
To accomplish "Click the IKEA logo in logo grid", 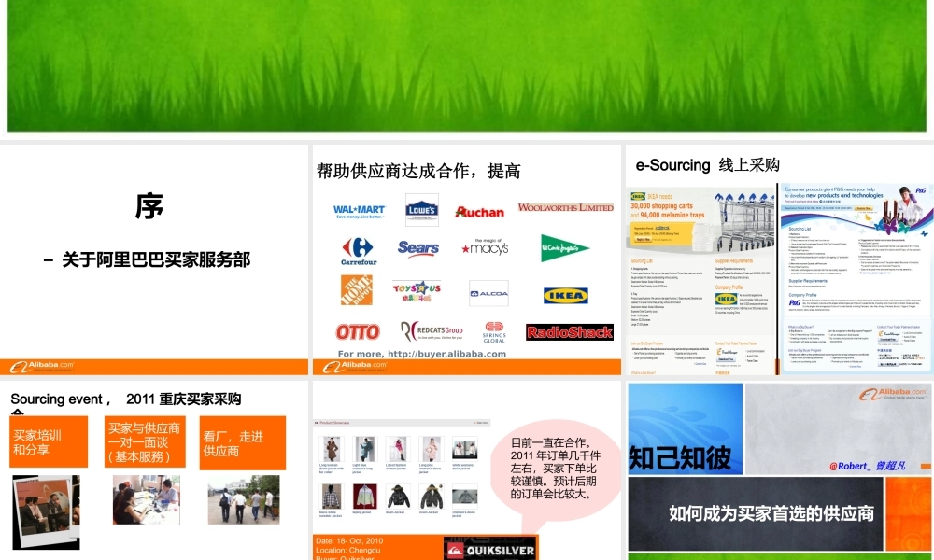I will (565, 295).
